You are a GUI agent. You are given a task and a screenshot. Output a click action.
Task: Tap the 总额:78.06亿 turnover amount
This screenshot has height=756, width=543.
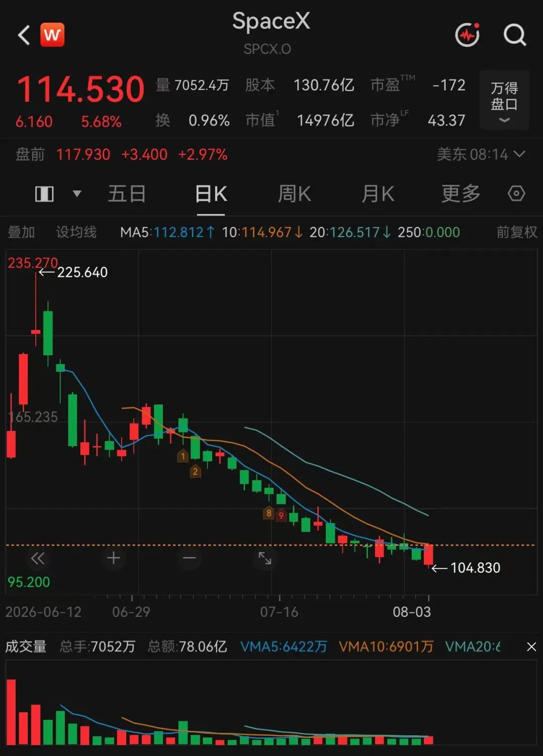tap(187, 646)
